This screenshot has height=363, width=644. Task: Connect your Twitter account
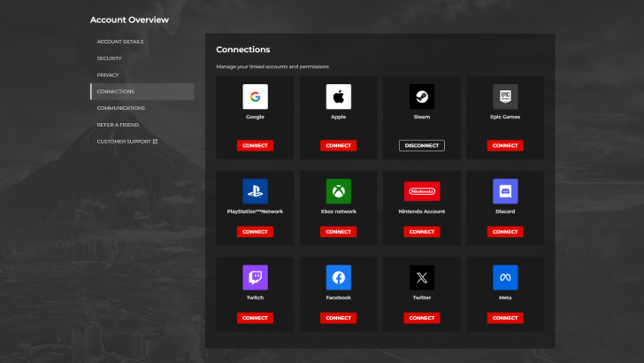coord(422,318)
